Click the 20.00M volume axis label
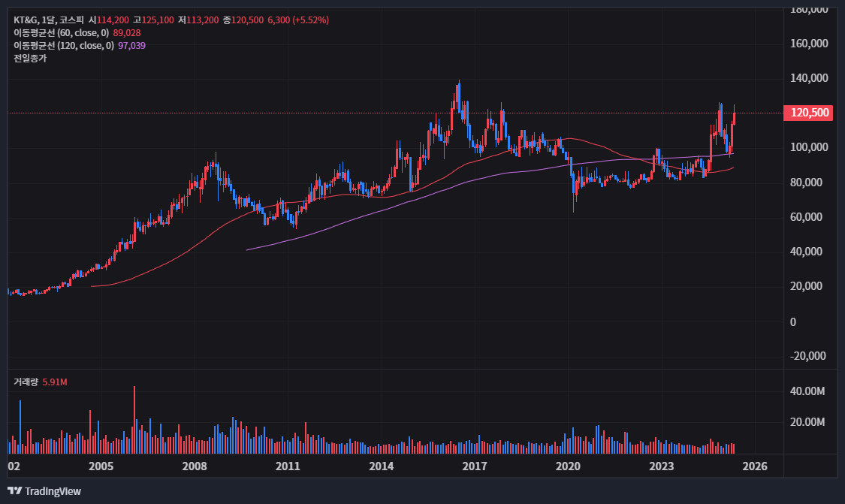The width and height of the screenshot is (845, 504). [807, 422]
